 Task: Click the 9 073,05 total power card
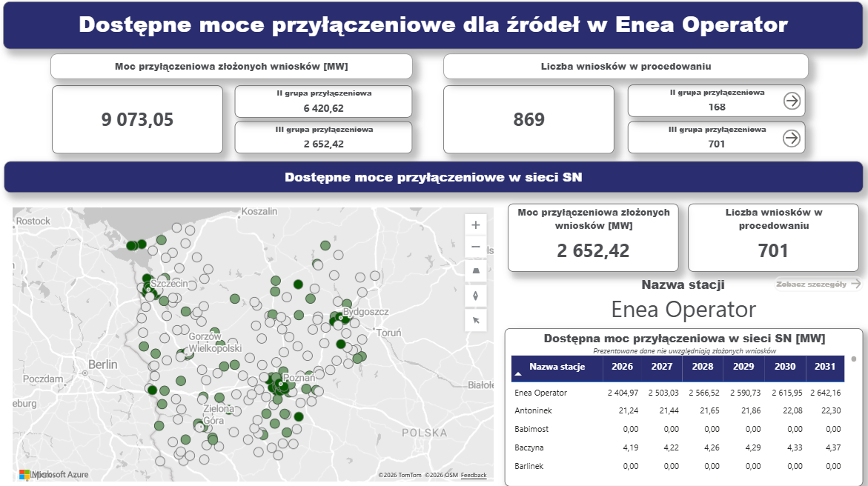pos(137,119)
